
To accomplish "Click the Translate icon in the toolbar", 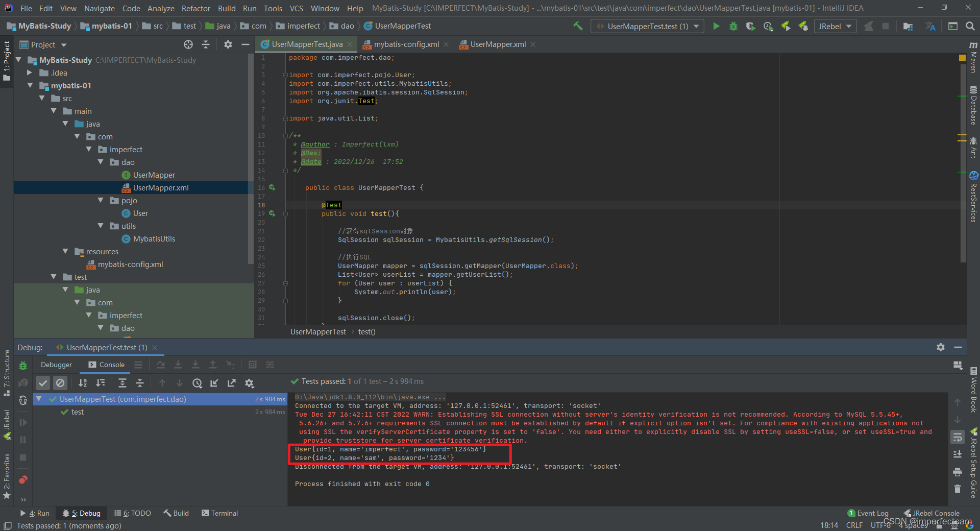I will click(x=930, y=26).
